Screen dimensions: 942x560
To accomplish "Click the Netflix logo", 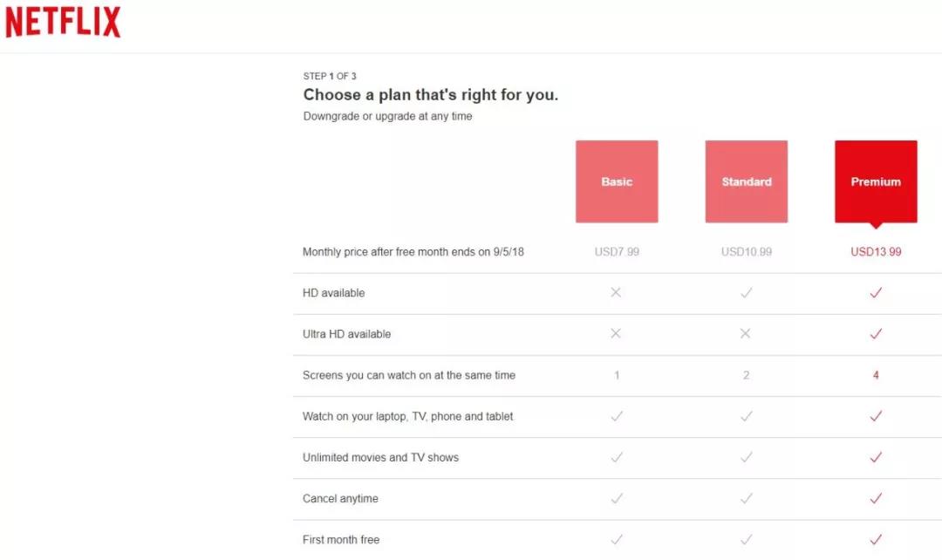I will click(63, 22).
